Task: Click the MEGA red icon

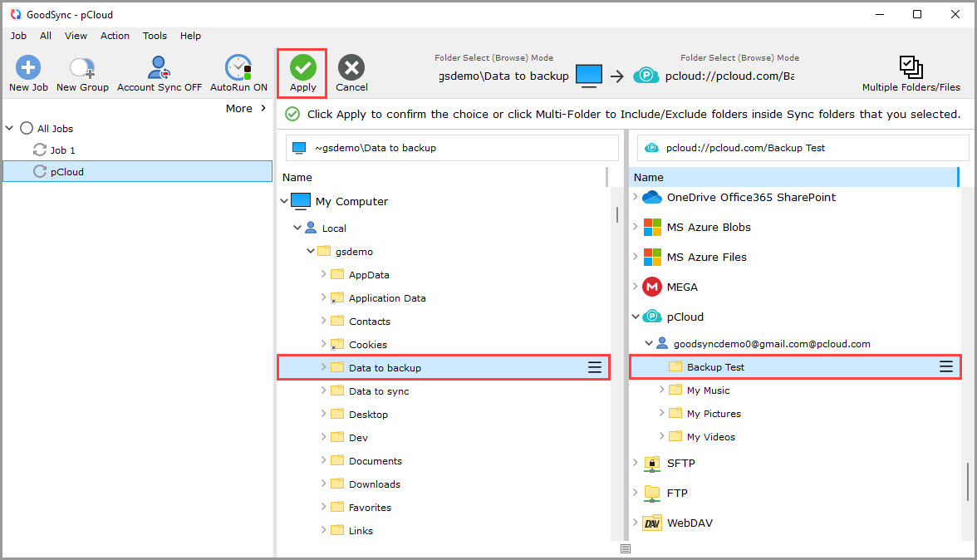Action: [651, 287]
